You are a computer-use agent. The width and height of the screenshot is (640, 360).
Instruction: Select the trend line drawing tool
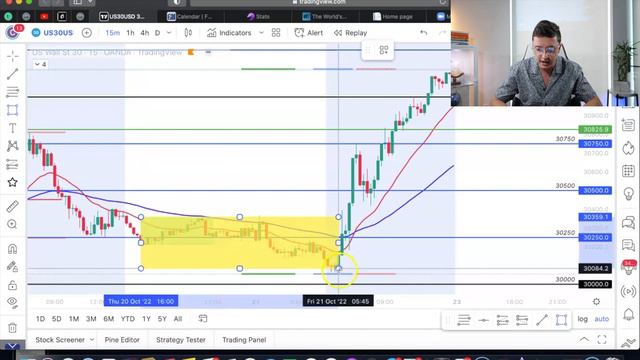[13, 74]
